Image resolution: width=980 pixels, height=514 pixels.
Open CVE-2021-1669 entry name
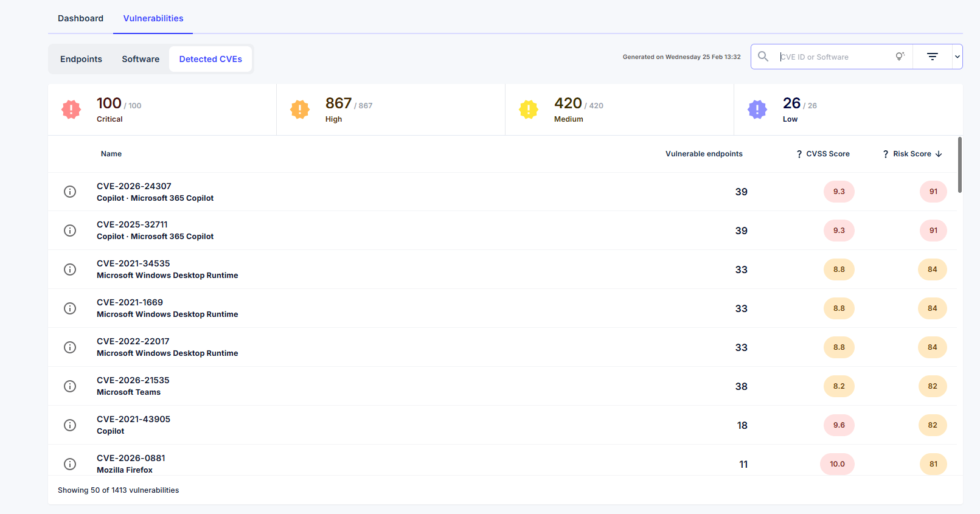(130, 302)
